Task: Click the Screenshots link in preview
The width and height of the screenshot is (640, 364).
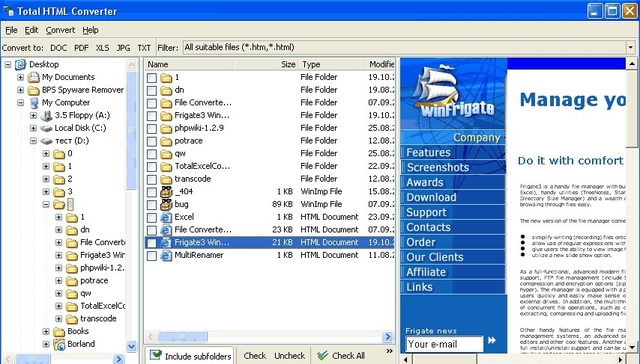Action: click(x=438, y=167)
